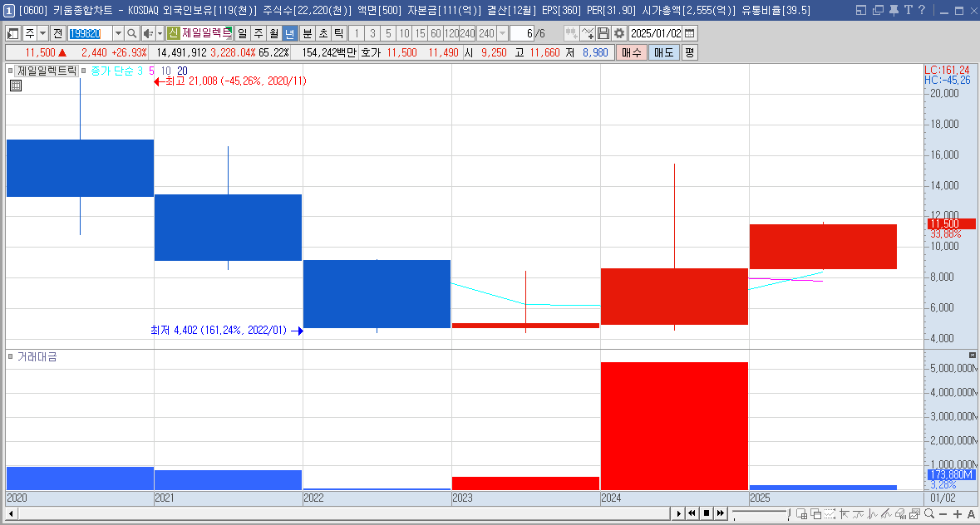
Task: Click the stock code input field 199820
Action: 90,34
